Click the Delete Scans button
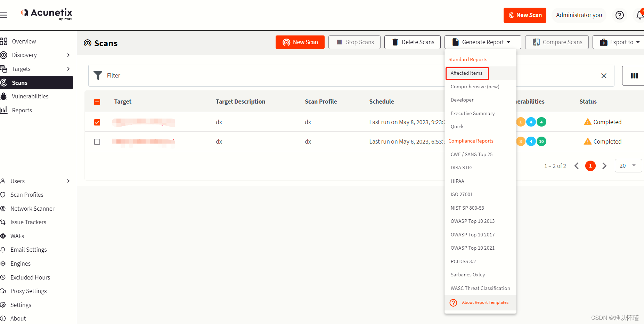Image resolution: width=644 pixels, height=324 pixels. (x=413, y=42)
